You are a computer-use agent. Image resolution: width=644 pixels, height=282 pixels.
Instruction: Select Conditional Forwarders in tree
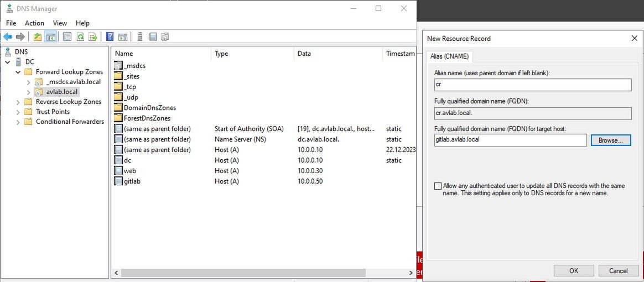(x=70, y=122)
